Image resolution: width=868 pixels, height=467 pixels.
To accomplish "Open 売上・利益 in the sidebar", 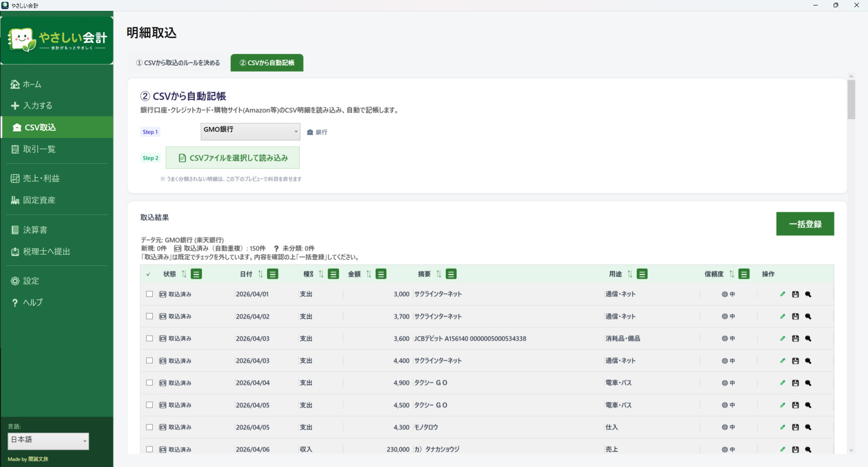I will (x=57, y=178).
